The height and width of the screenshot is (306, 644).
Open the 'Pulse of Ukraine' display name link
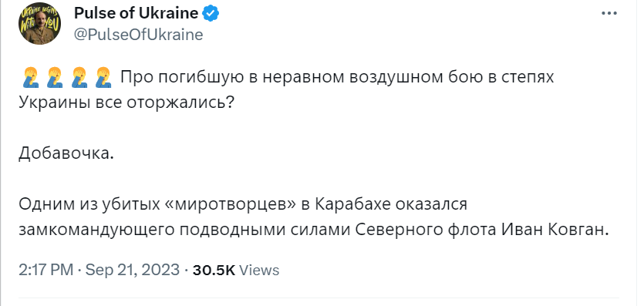point(137,14)
